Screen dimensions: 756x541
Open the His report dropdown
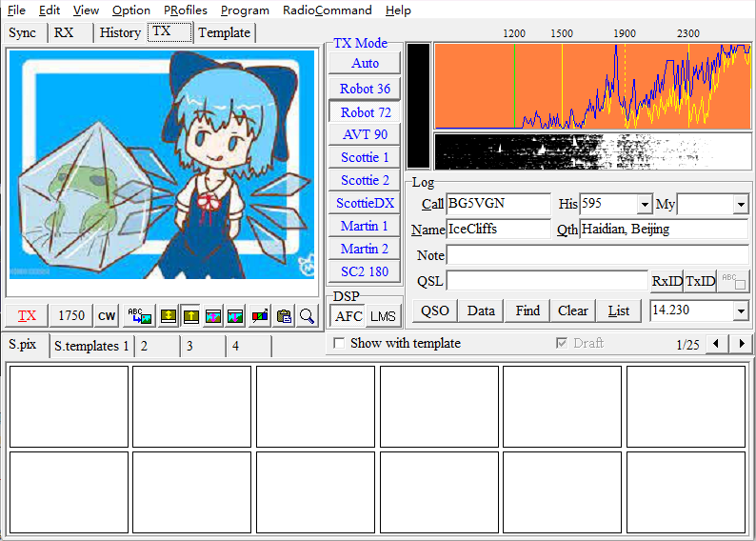tap(645, 205)
